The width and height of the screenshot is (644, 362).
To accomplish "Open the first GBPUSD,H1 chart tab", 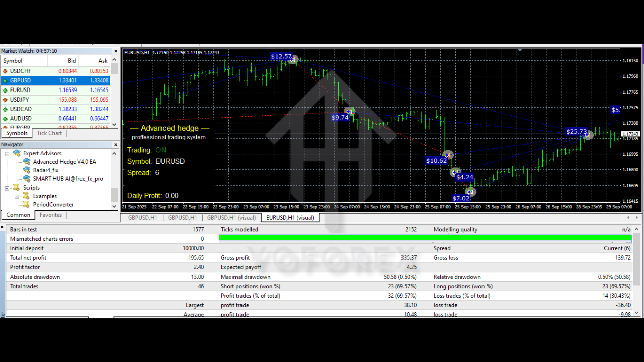I will (142, 217).
